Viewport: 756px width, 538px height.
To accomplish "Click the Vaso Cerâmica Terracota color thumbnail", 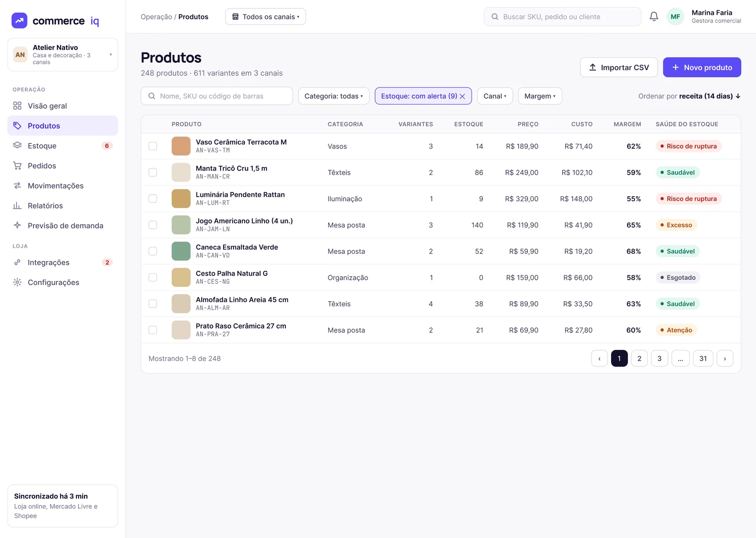I will click(181, 146).
